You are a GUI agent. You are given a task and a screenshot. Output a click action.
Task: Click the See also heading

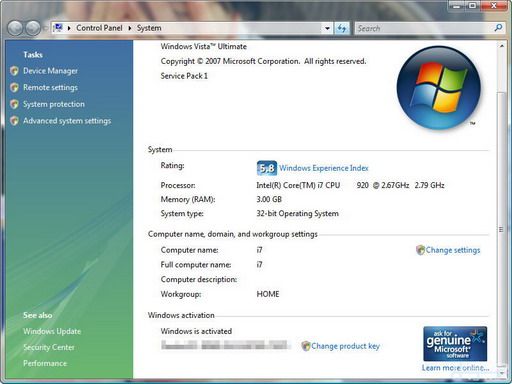[x=37, y=315]
